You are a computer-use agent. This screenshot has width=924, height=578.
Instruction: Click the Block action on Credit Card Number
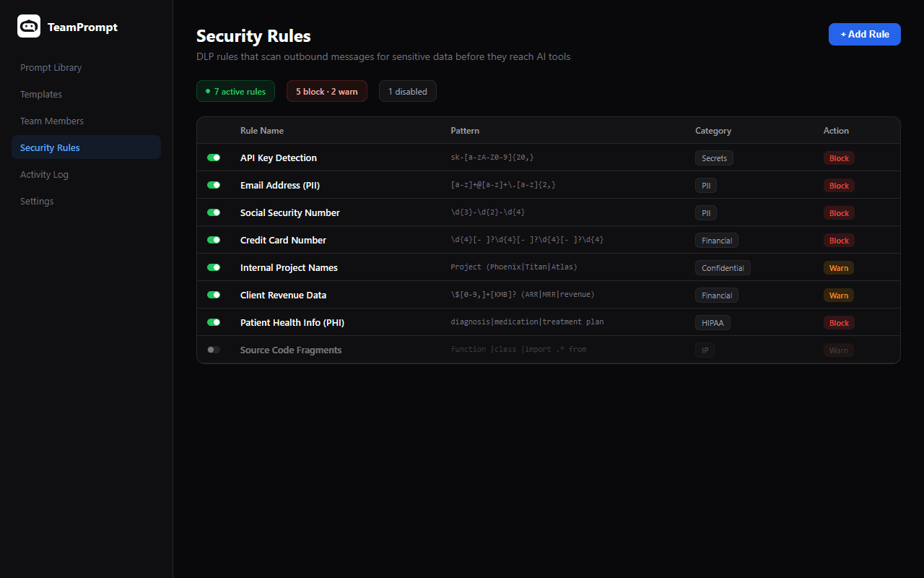[x=839, y=240]
